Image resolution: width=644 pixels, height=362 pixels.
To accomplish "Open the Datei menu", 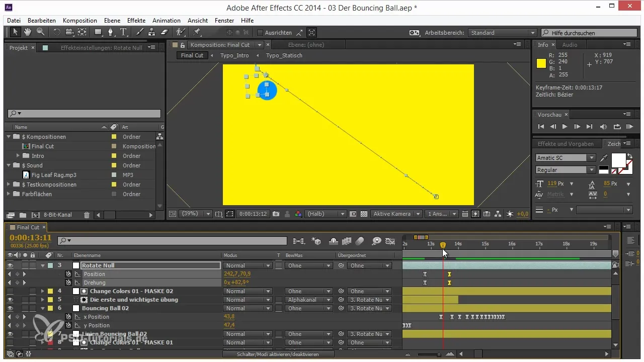I will point(14,21).
